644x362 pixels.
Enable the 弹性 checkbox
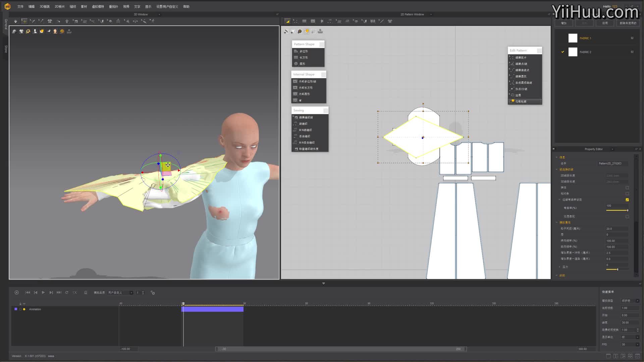point(627,188)
